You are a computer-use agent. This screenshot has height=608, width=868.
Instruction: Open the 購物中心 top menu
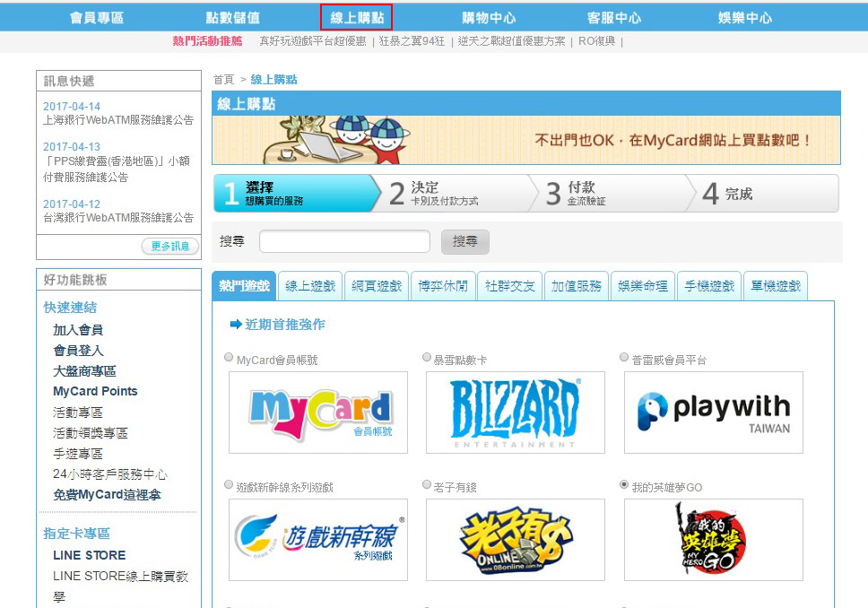489,18
